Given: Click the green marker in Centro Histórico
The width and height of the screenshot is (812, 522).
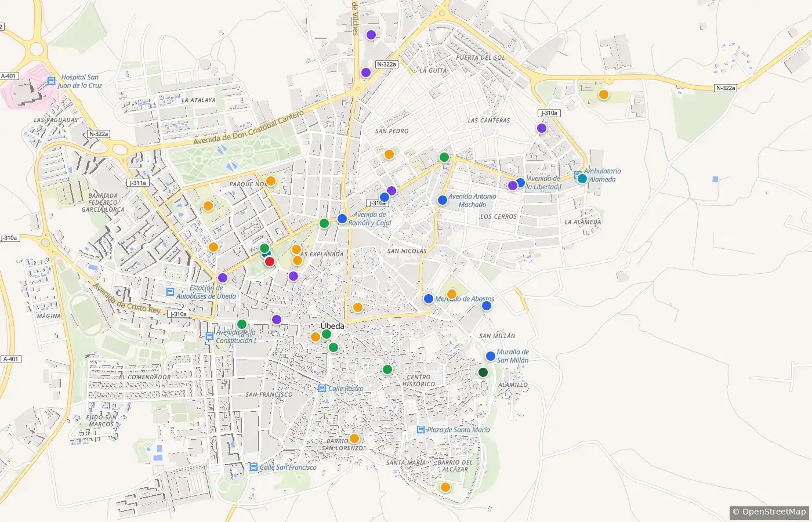Looking at the screenshot, I should tap(388, 369).
